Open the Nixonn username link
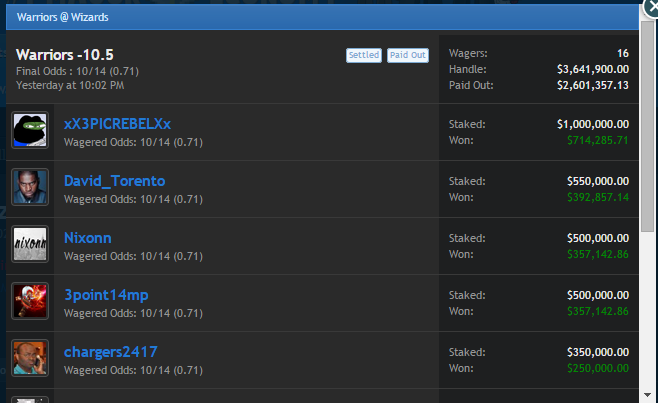658x403 pixels. pyautogui.click(x=88, y=238)
